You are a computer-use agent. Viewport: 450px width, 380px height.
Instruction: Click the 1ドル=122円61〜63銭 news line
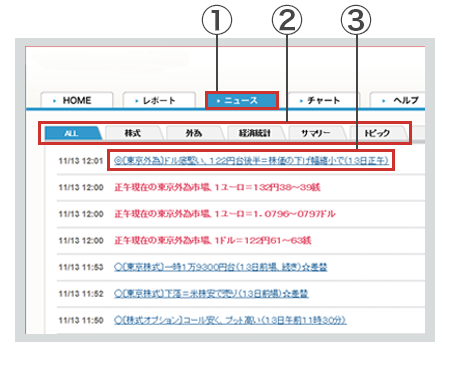pyautogui.click(x=213, y=241)
